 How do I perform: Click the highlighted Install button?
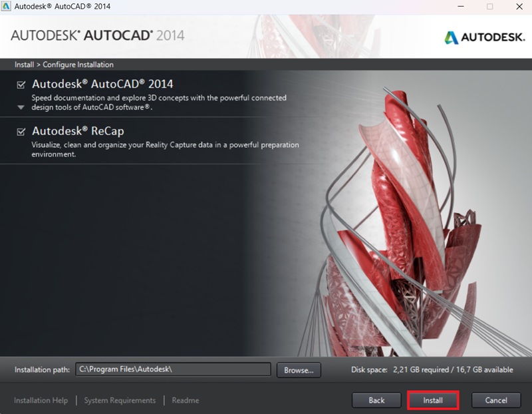tap(433, 400)
